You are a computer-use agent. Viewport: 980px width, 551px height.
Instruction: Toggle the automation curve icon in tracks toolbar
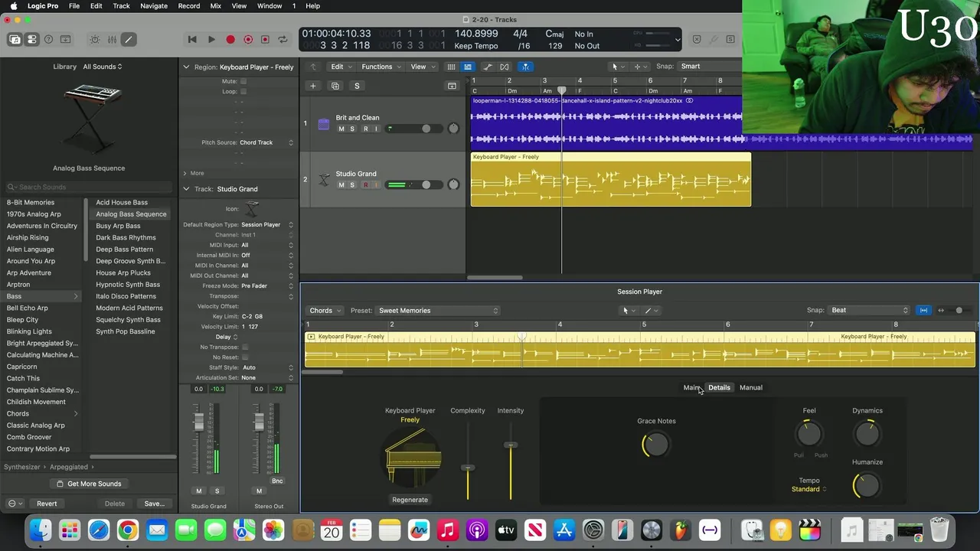coord(488,67)
